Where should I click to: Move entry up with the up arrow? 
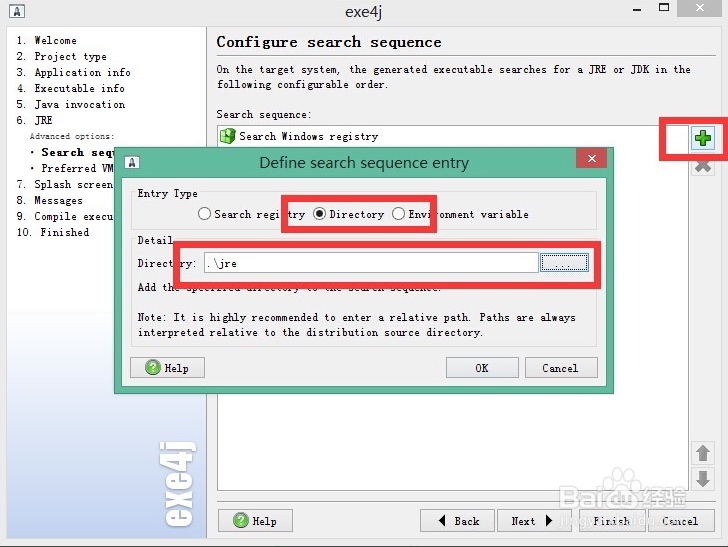coord(702,453)
